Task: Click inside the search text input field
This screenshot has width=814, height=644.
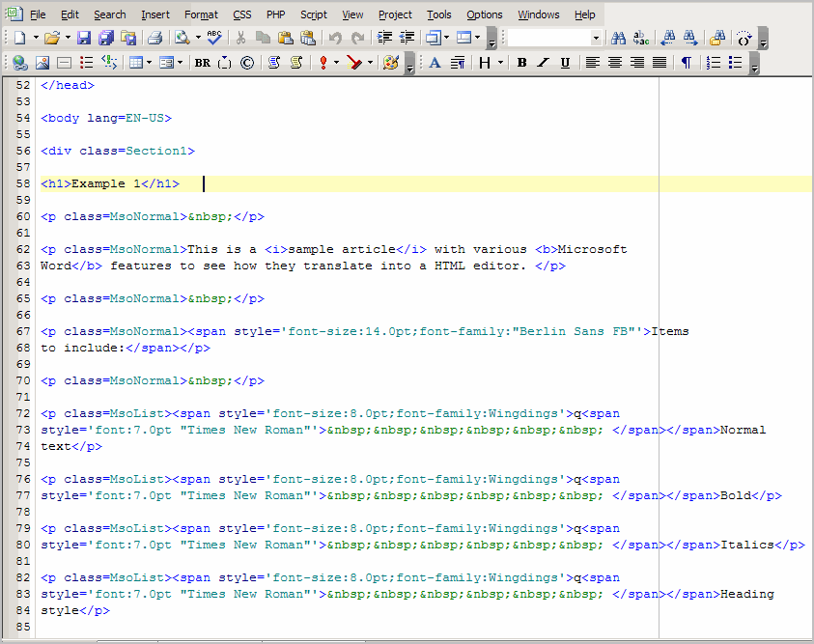Action: [549, 38]
